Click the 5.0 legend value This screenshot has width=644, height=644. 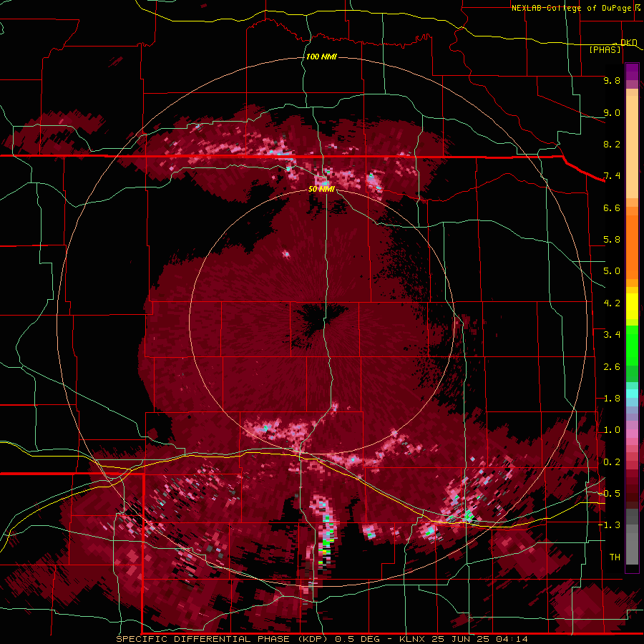[x=612, y=271]
